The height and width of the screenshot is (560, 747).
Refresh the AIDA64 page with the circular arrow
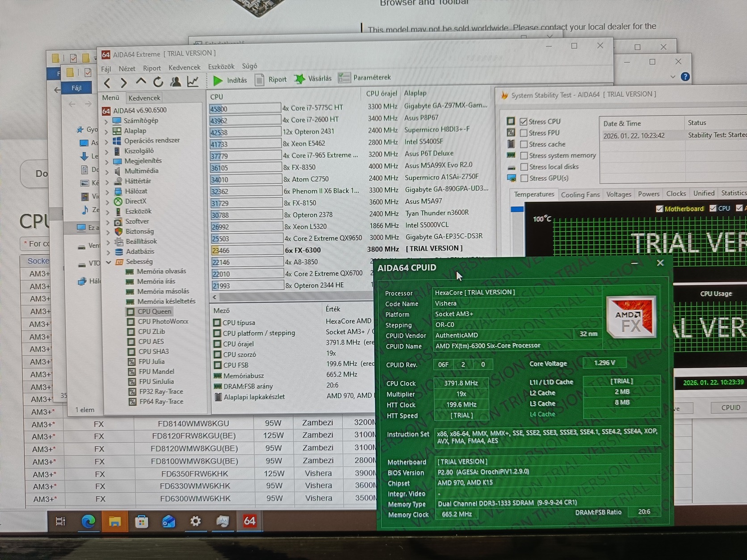[158, 82]
